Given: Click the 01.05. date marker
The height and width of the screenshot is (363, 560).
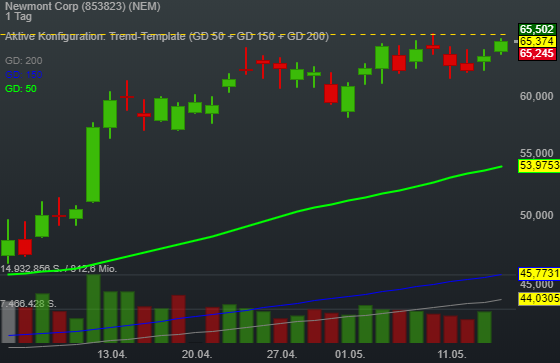Looking at the screenshot, I should 350,354.
